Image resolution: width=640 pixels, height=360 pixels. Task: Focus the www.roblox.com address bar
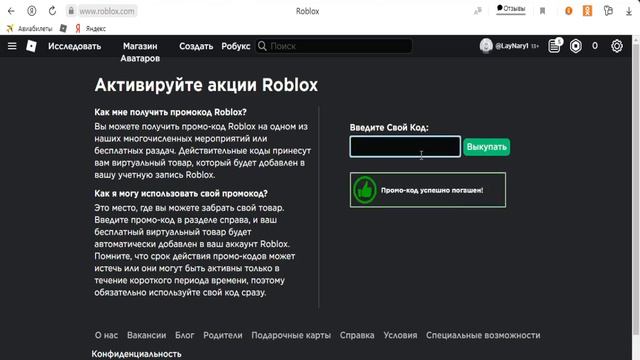(x=107, y=11)
